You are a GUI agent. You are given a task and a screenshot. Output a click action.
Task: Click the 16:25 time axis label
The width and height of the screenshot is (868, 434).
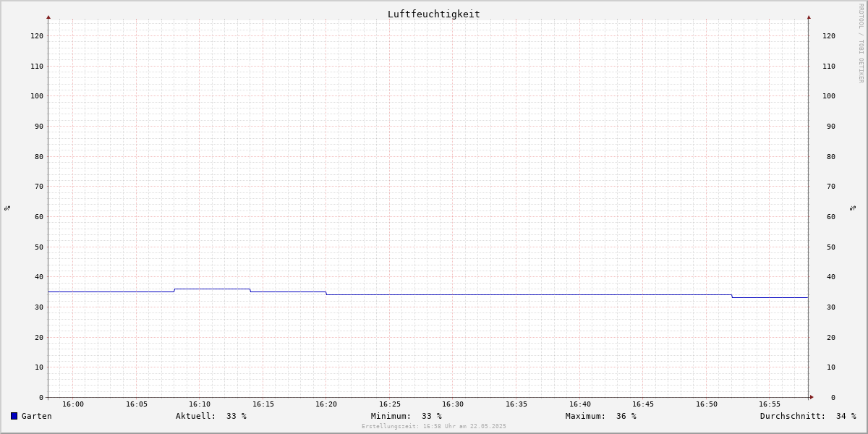(x=390, y=404)
